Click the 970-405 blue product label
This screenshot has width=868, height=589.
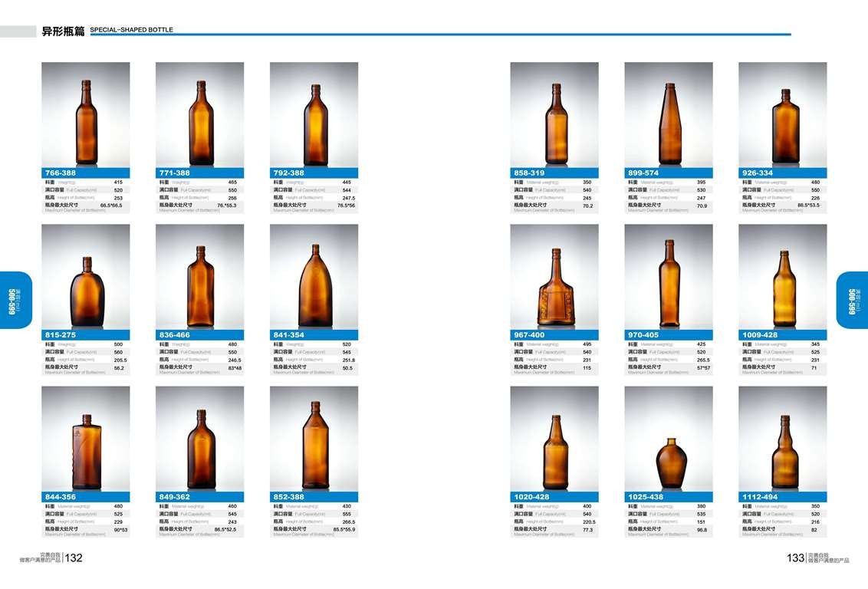pos(669,335)
